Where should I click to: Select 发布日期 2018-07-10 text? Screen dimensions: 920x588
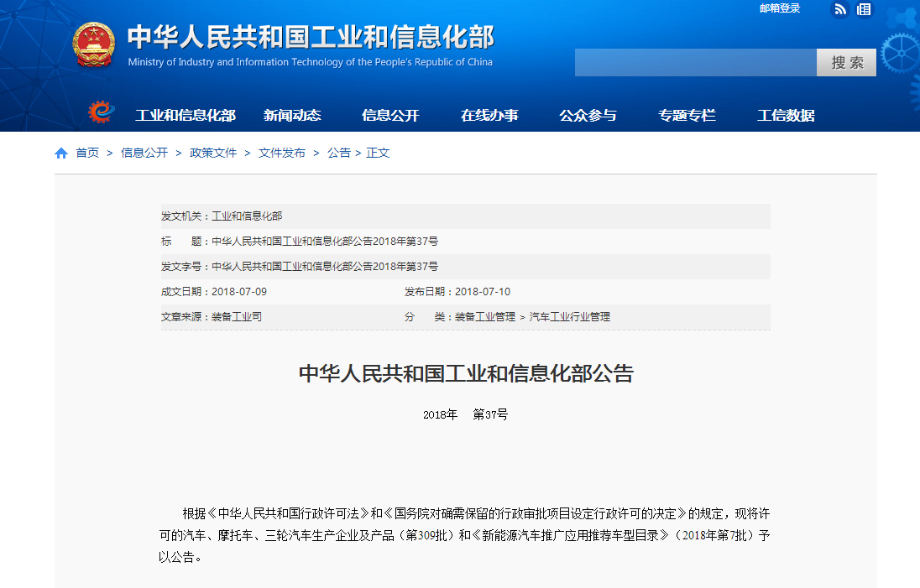click(x=457, y=292)
